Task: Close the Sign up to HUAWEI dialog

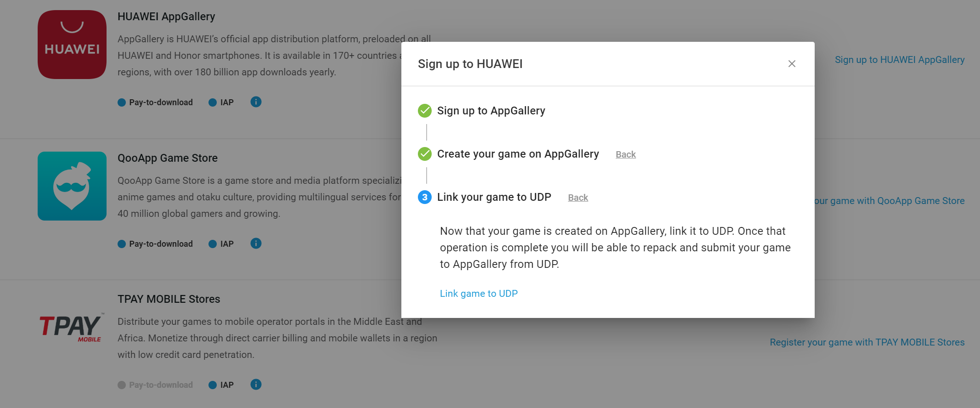Action: point(792,64)
